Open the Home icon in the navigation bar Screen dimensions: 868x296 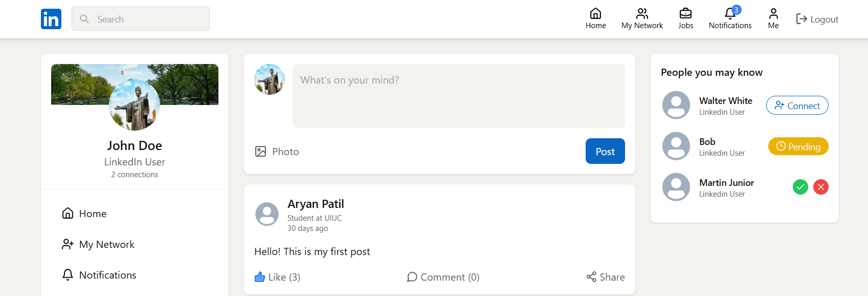coord(595,15)
